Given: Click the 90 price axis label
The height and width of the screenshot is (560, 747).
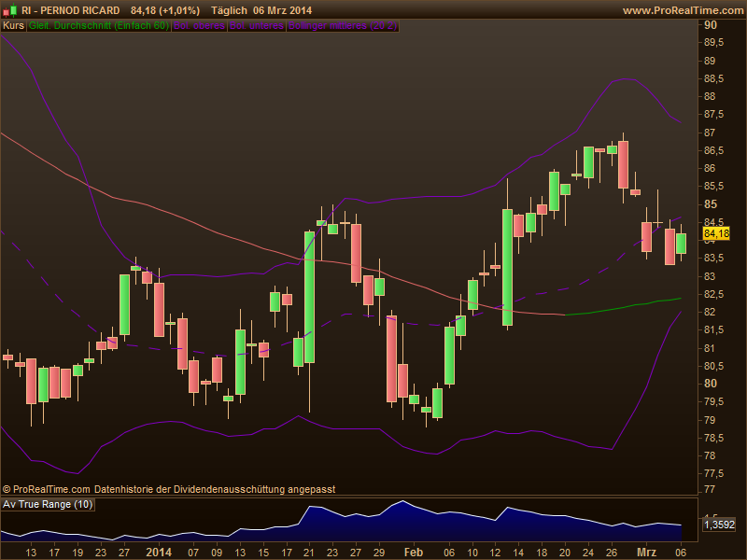Looking at the screenshot, I should click(x=711, y=25).
